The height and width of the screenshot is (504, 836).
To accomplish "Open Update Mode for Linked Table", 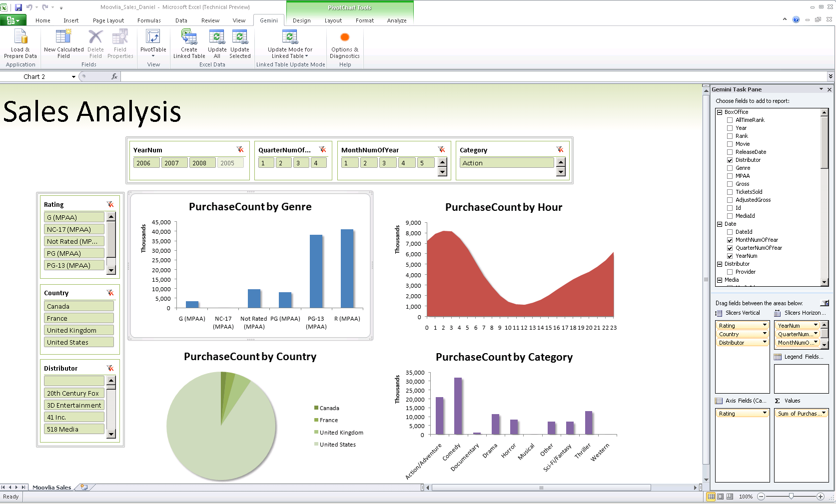I will point(290,44).
